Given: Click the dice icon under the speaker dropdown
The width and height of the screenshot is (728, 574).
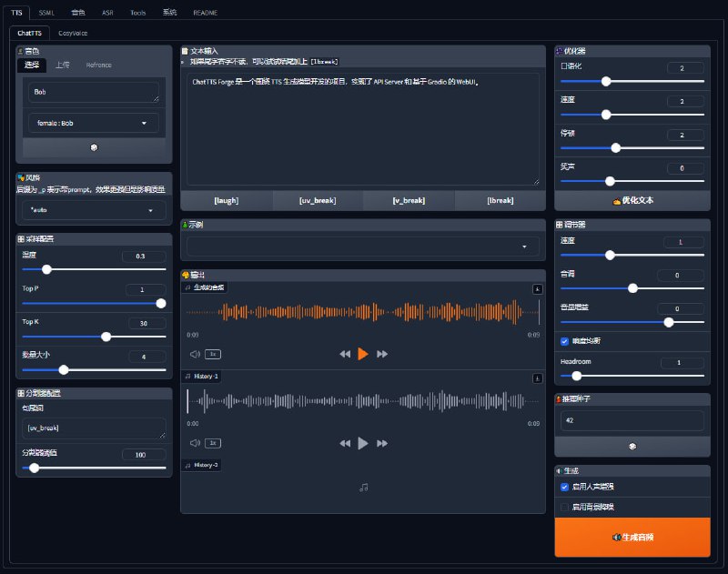Looking at the screenshot, I should point(94,147).
